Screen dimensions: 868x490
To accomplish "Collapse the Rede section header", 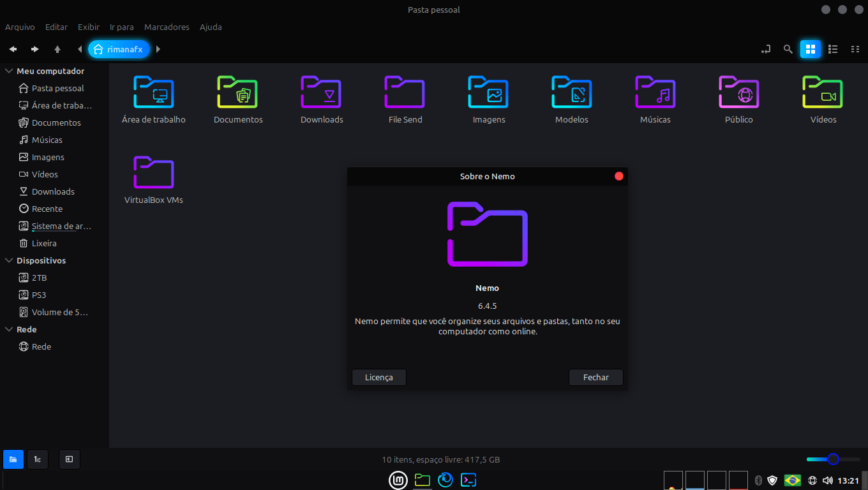I will coord(9,330).
